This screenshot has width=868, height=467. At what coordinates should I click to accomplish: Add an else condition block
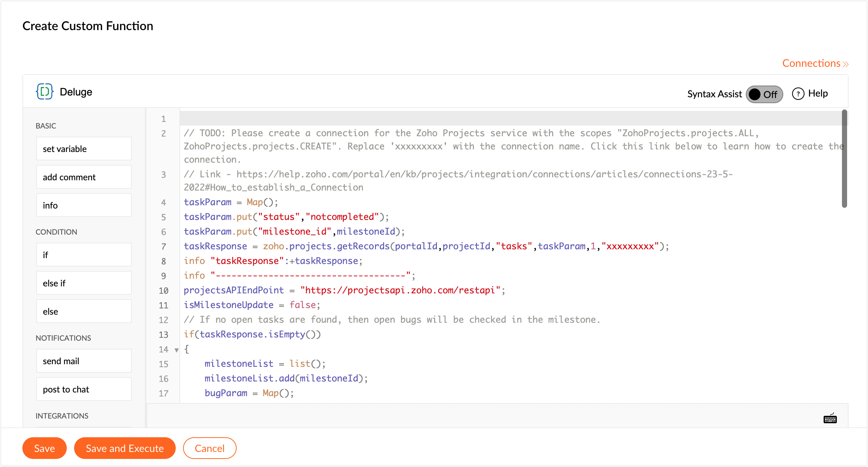(84, 311)
